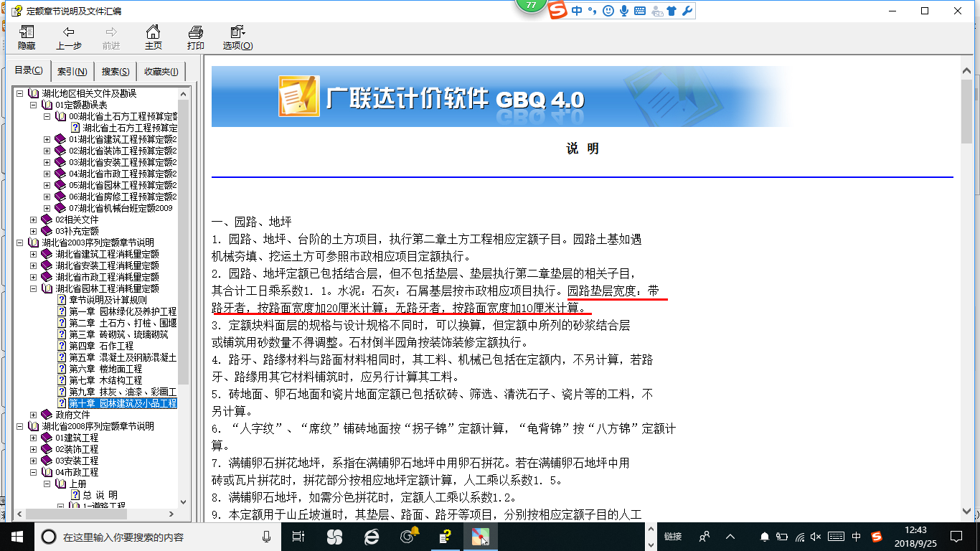Viewport: 980px width, 551px height.
Task: Collapse the 01定额勘误表 tree node
Action: pyautogui.click(x=33, y=105)
